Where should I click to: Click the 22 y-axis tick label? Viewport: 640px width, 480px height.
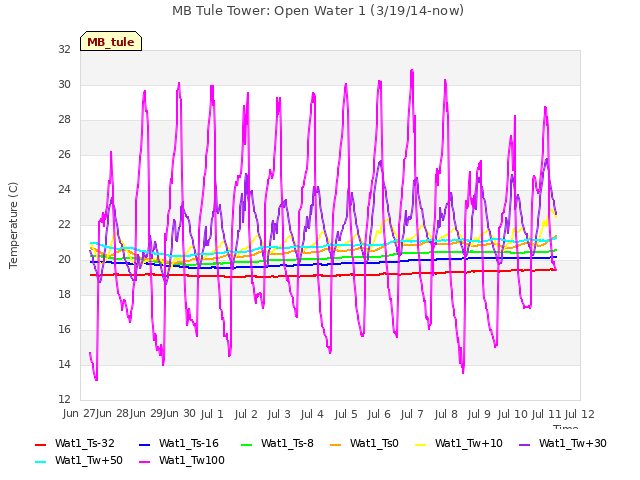(64, 224)
